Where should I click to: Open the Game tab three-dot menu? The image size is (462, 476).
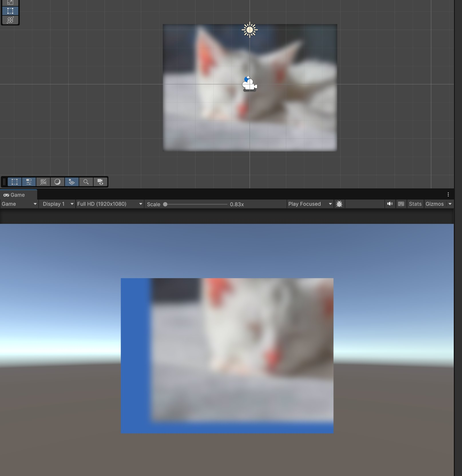(448, 194)
